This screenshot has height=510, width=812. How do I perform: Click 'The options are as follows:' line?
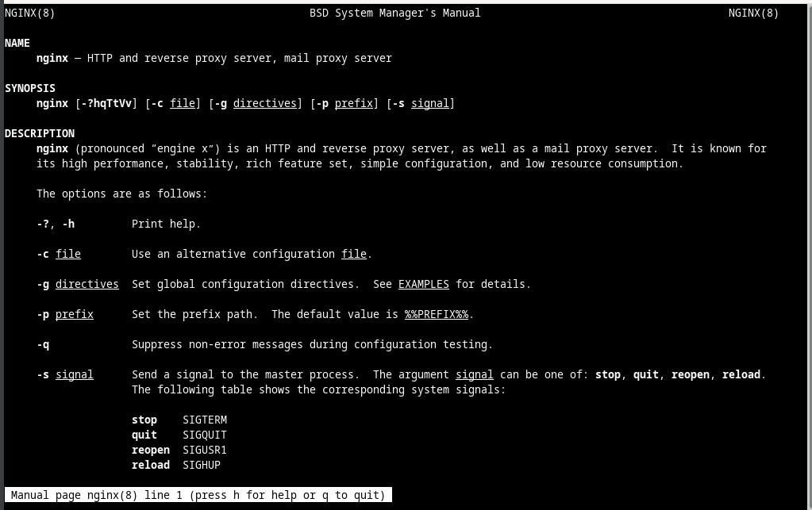(121, 194)
